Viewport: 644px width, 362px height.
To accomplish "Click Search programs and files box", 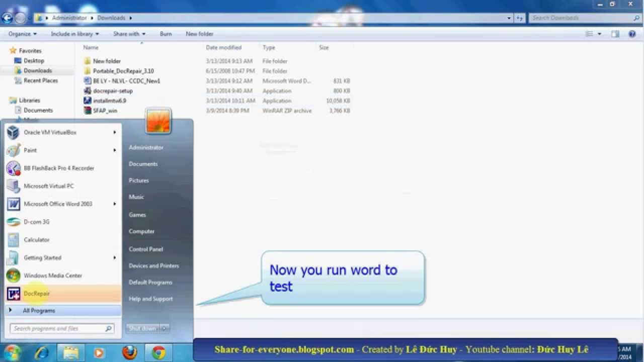I will pyautogui.click(x=62, y=329).
